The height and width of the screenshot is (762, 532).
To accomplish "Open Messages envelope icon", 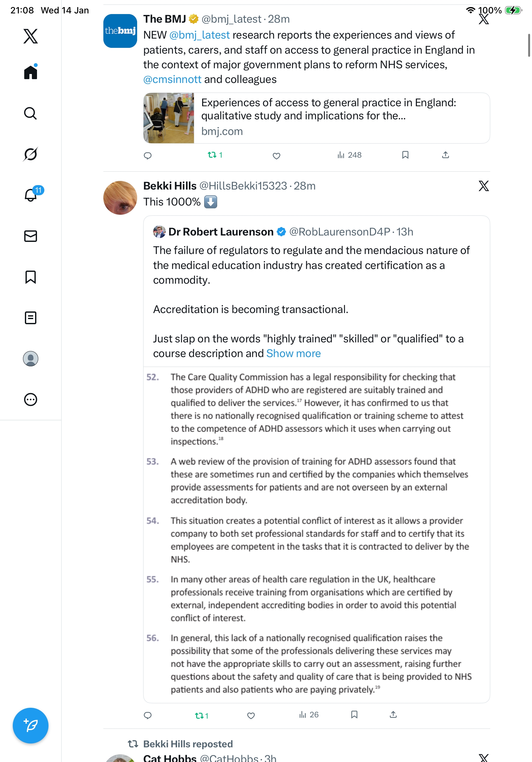I will pos(31,236).
